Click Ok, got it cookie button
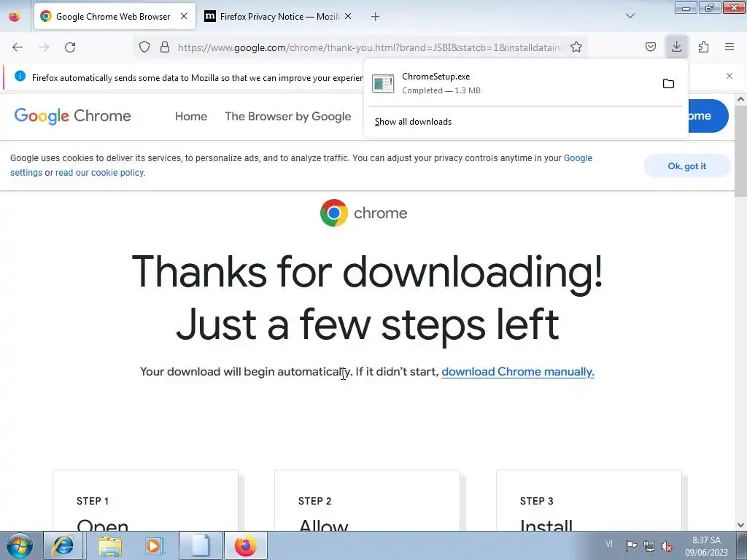 point(687,166)
